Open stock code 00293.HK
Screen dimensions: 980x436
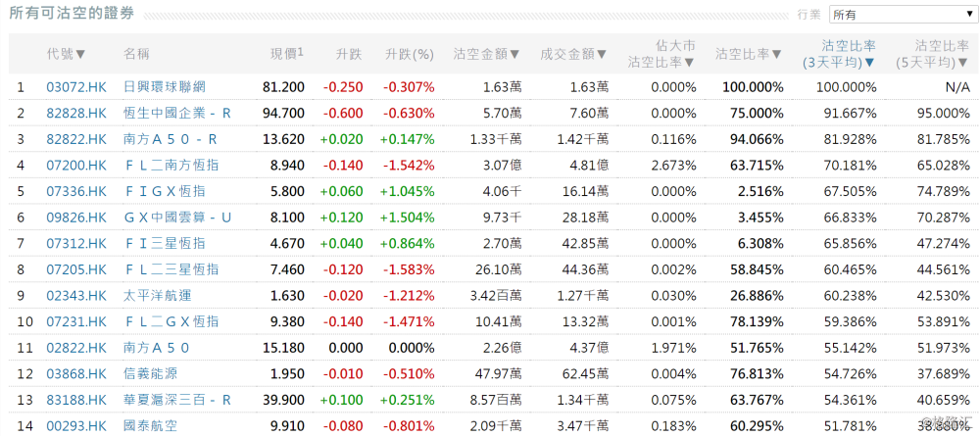(x=76, y=425)
